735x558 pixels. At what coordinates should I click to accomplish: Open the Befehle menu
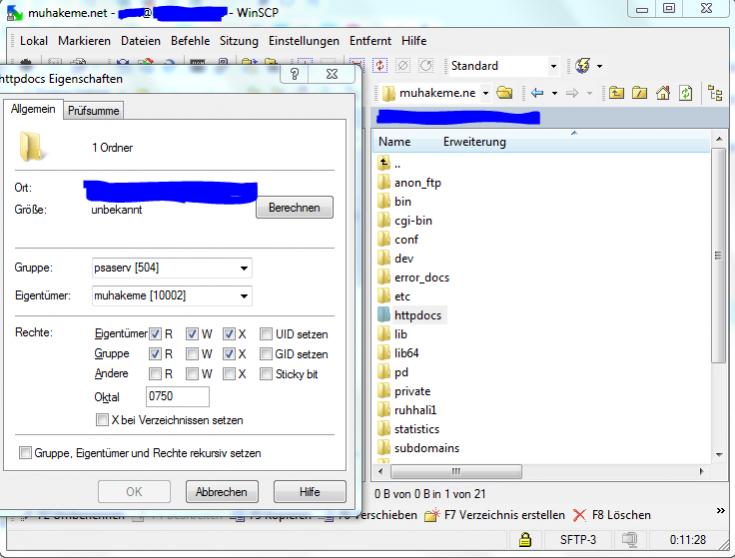(190, 41)
